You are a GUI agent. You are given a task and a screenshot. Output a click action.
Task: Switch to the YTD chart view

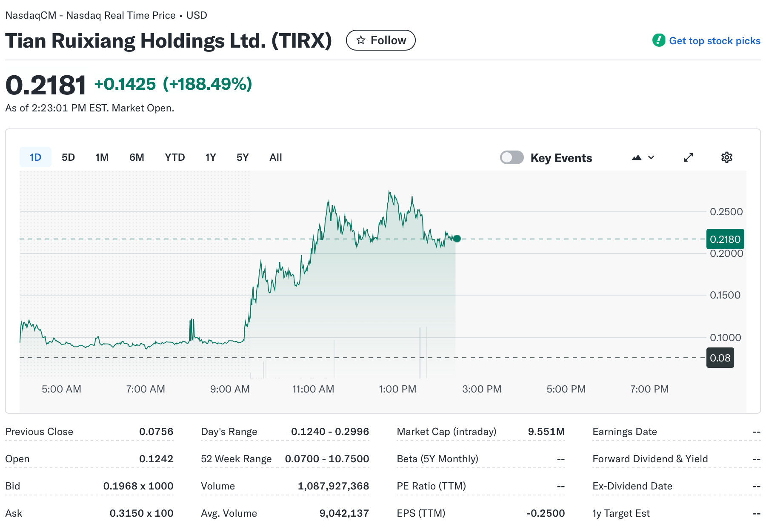coord(174,157)
